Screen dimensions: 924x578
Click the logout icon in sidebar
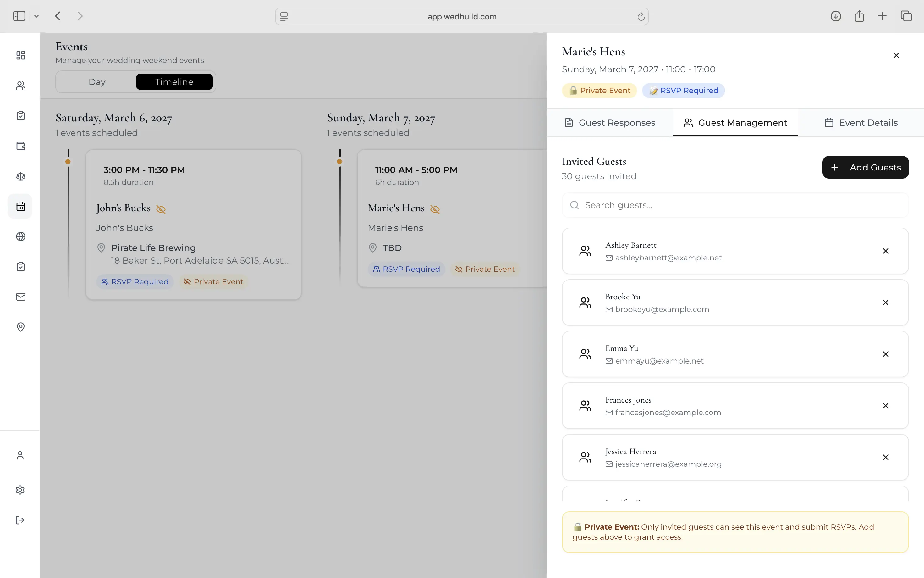(20, 520)
